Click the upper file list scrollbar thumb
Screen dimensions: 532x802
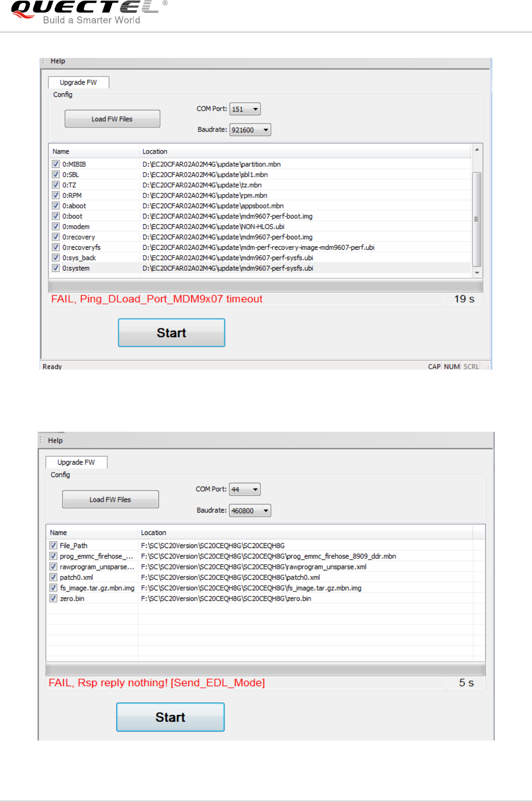click(477, 219)
